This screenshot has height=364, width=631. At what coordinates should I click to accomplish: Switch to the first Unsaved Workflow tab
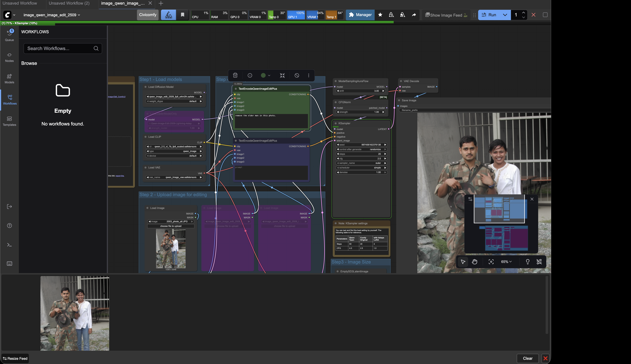click(x=20, y=3)
